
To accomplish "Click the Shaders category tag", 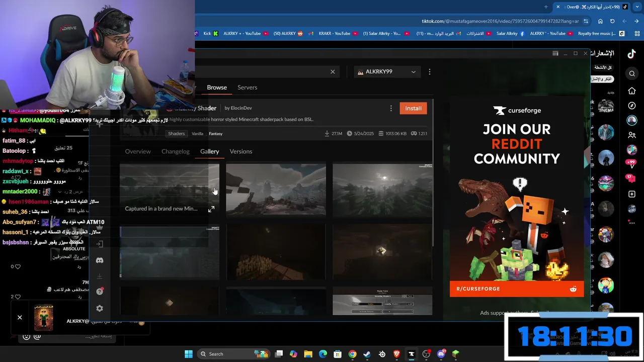I will pyautogui.click(x=177, y=134).
